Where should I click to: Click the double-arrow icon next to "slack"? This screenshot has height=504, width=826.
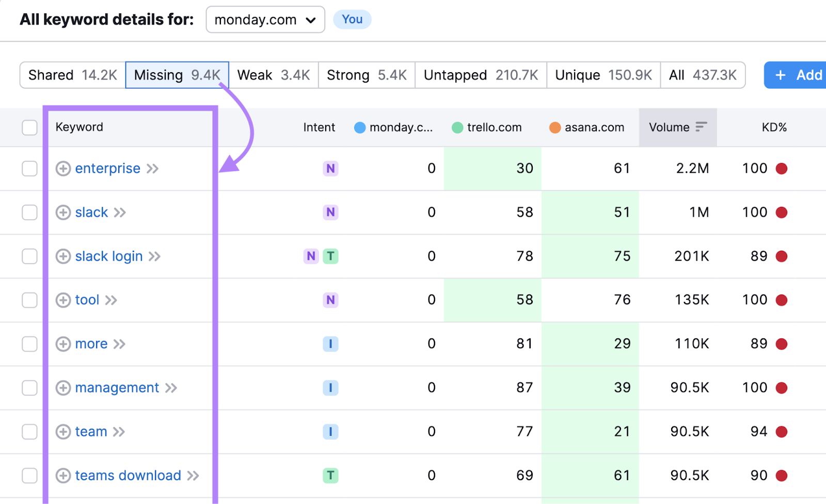pyautogui.click(x=120, y=212)
